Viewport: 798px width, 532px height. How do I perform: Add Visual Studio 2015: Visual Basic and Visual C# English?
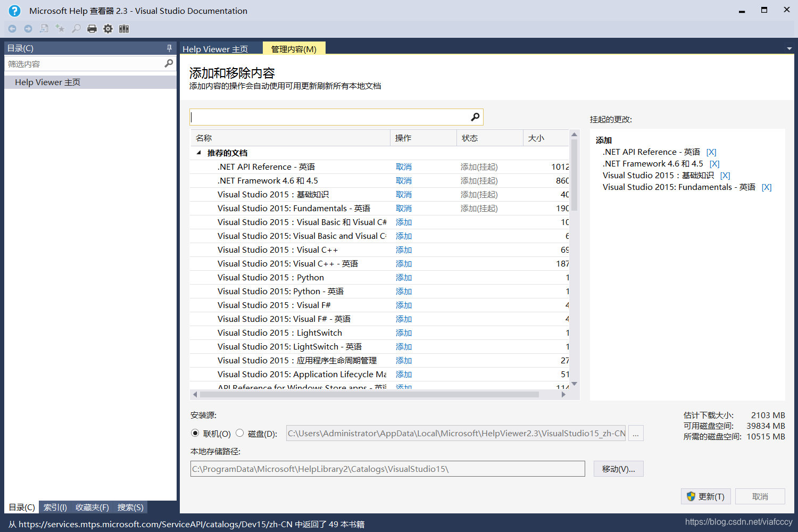click(x=404, y=236)
